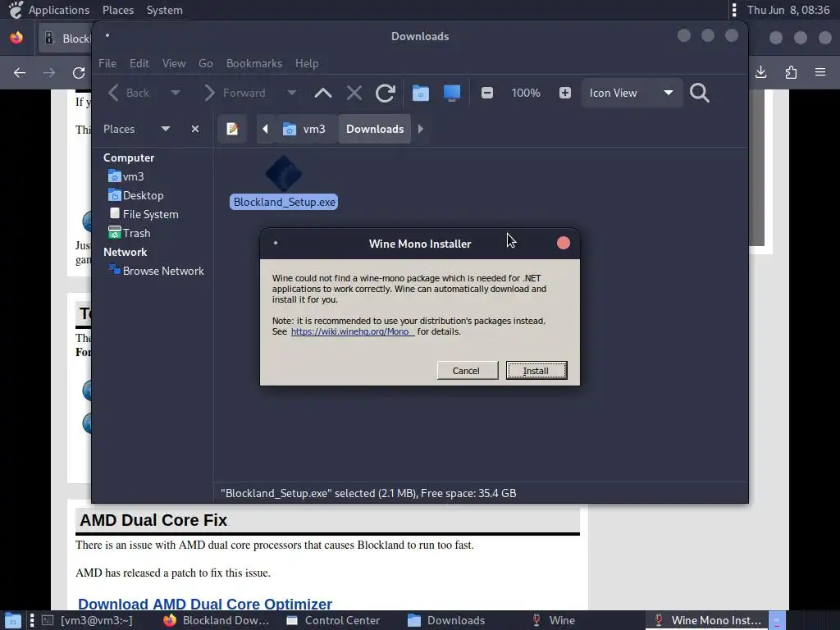Click Install in Wine Mono Installer
The height and width of the screenshot is (630, 840).
pos(536,370)
